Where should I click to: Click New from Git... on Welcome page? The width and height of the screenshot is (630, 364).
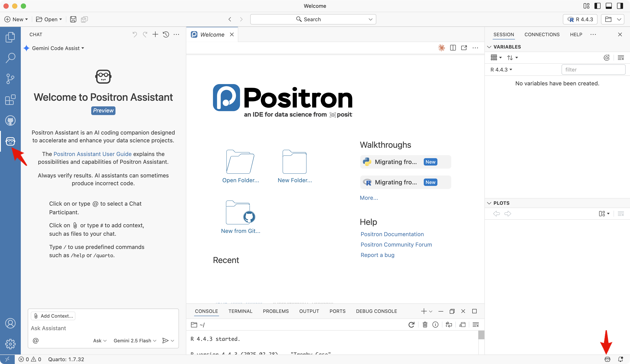coord(240,217)
